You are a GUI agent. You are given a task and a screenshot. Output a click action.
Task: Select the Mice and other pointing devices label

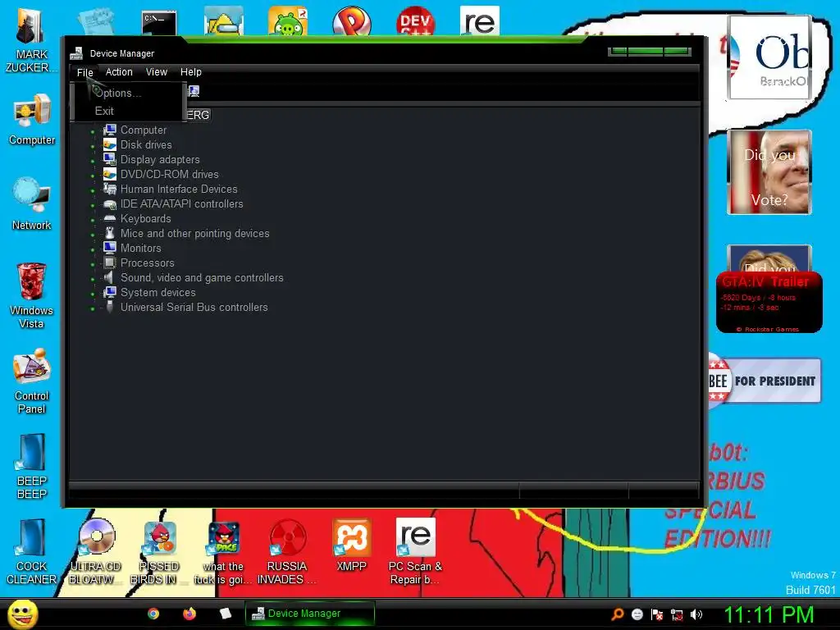coord(195,234)
